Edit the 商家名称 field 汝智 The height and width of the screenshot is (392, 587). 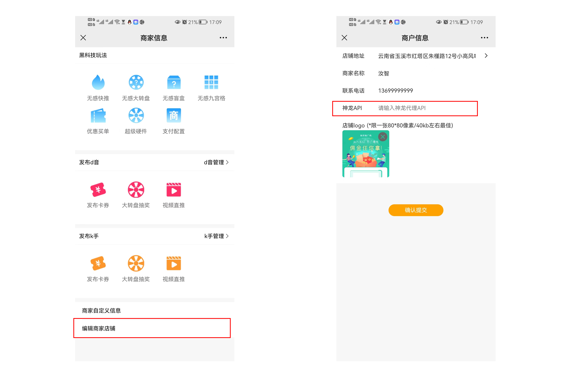pos(384,73)
